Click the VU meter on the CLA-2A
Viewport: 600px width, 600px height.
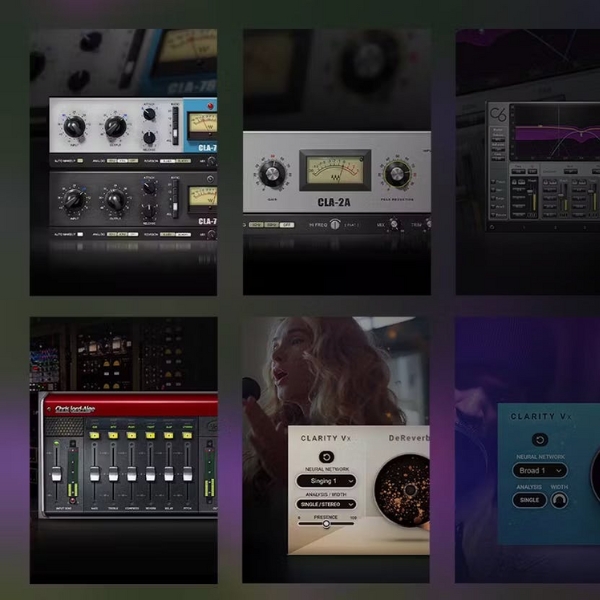pyautogui.click(x=335, y=170)
